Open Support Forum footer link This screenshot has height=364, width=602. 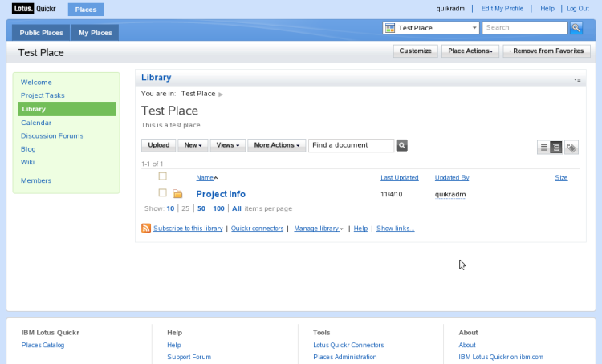click(x=189, y=357)
